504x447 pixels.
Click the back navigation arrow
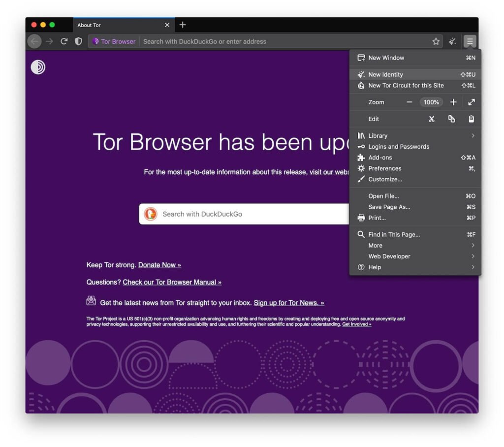coord(34,41)
